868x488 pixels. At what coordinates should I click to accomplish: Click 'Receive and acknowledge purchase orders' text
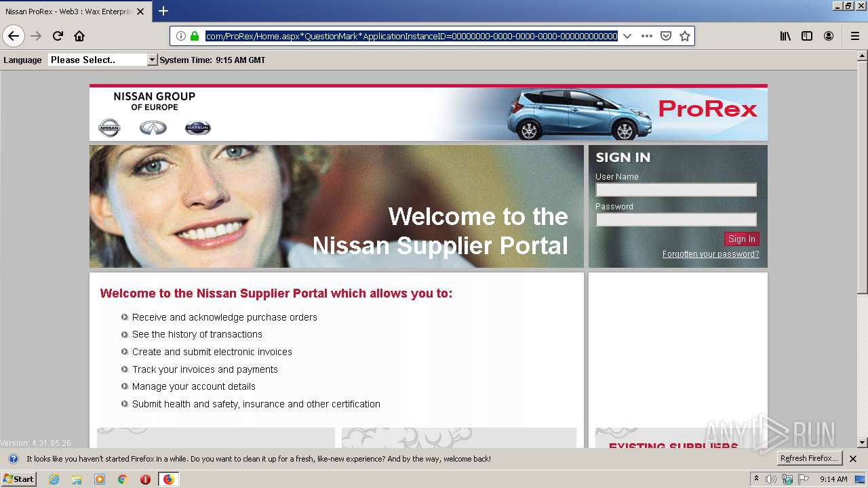click(224, 317)
